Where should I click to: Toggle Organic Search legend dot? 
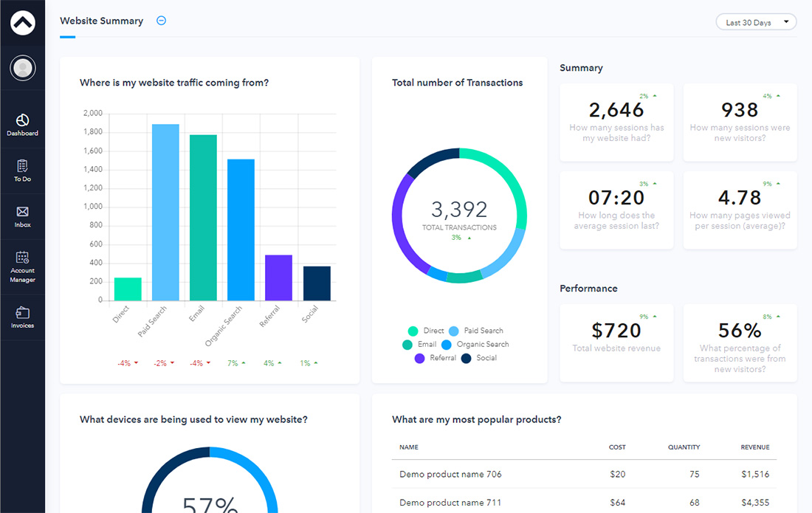coord(447,345)
